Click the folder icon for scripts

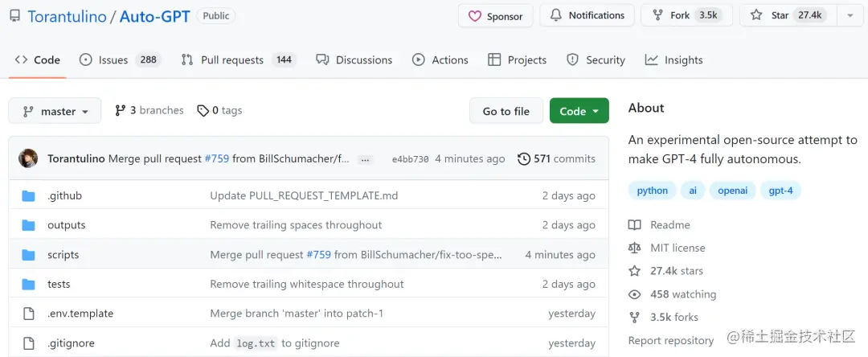pyautogui.click(x=28, y=255)
